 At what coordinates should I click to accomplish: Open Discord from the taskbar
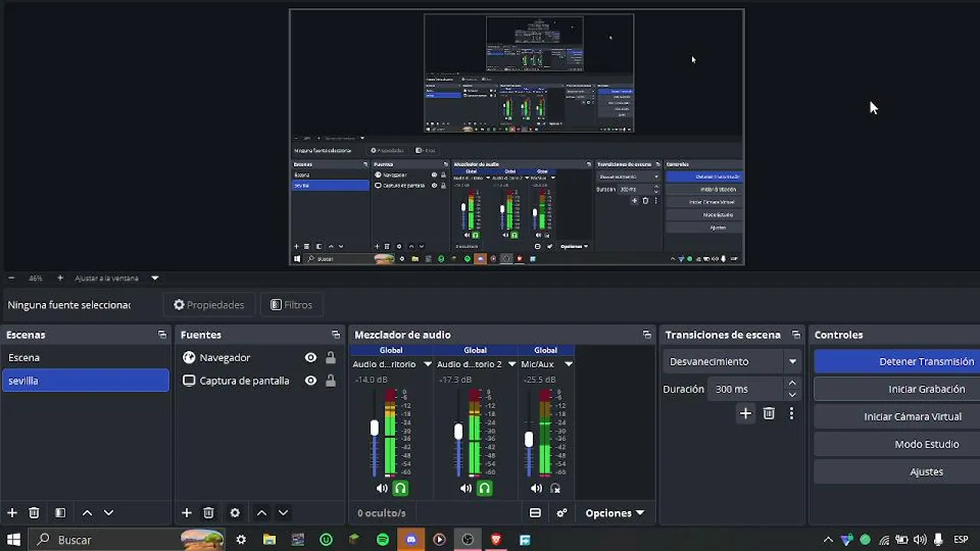pos(411,540)
